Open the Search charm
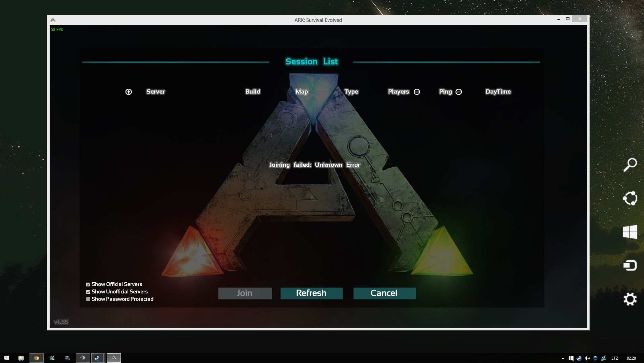 tap(630, 165)
